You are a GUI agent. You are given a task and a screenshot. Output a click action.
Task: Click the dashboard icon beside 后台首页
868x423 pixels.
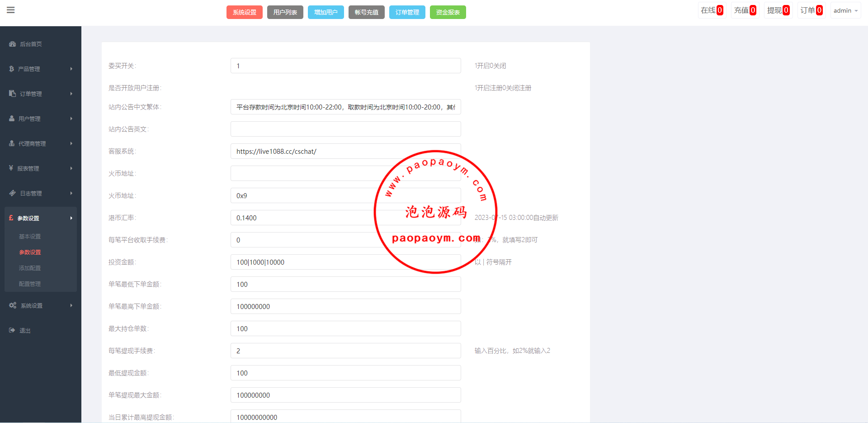pos(13,44)
